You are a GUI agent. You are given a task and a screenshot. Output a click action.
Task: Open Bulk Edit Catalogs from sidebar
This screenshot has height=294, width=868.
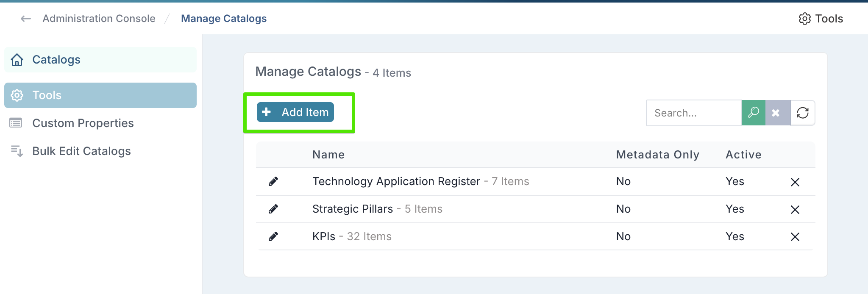click(x=81, y=151)
